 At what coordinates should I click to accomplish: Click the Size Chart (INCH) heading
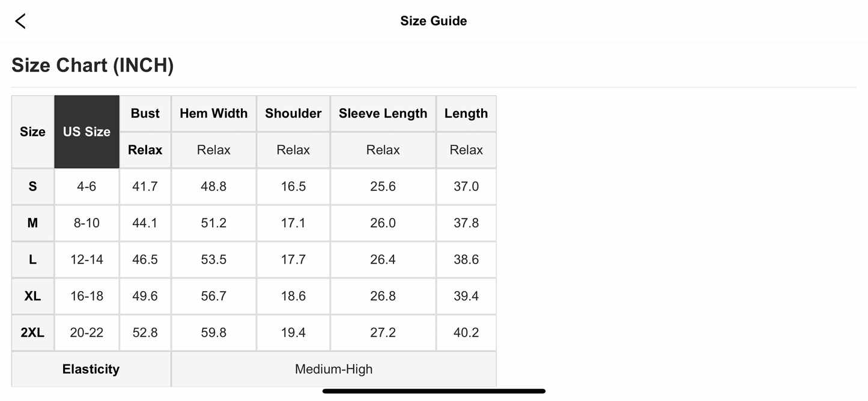[x=93, y=65]
